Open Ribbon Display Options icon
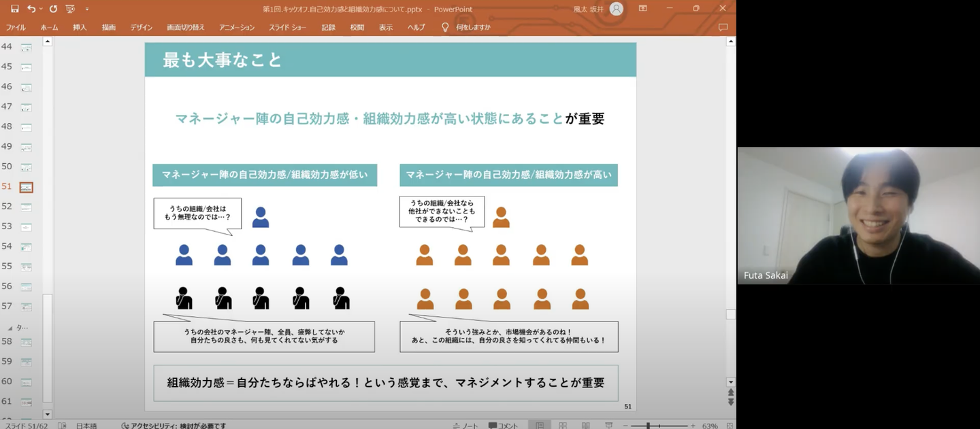The width and height of the screenshot is (980, 429). tap(643, 9)
